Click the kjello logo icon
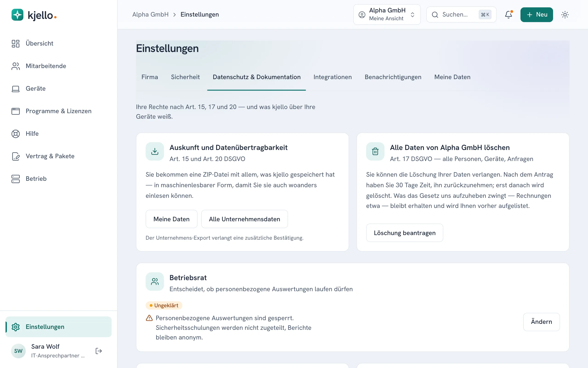Screen dimensions: 588x368 pyautogui.click(x=17, y=15)
